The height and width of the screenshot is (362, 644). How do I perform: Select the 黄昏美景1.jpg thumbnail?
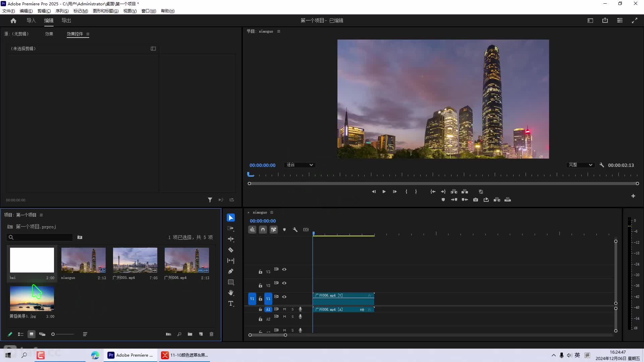(32, 298)
